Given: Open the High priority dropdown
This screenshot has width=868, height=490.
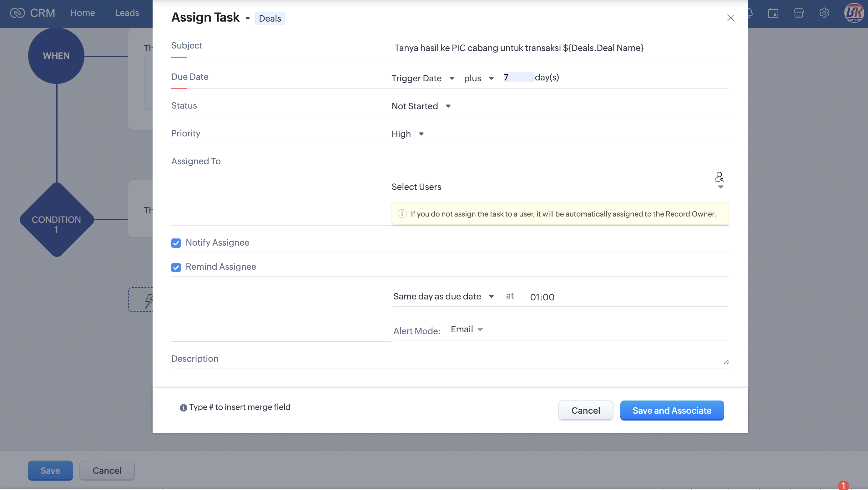Looking at the screenshot, I should 407,134.
